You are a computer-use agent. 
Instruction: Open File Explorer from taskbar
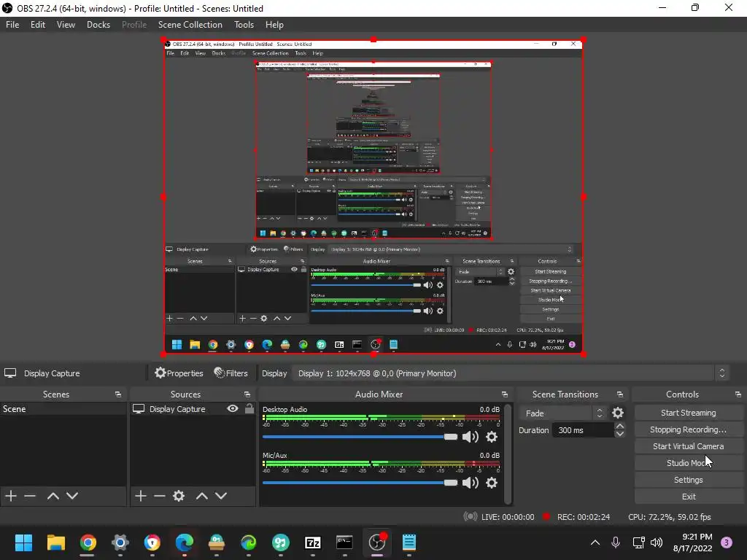[x=55, y=542]
